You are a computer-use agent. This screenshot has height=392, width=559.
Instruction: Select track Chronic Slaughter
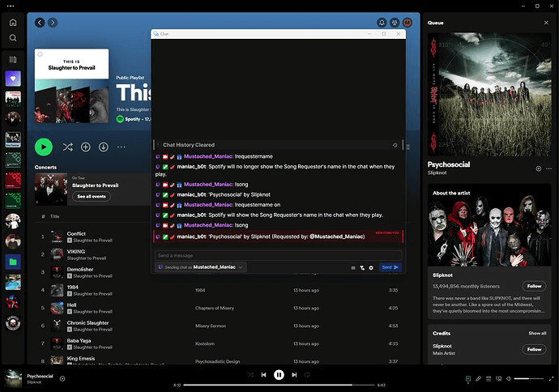(87, 322)
